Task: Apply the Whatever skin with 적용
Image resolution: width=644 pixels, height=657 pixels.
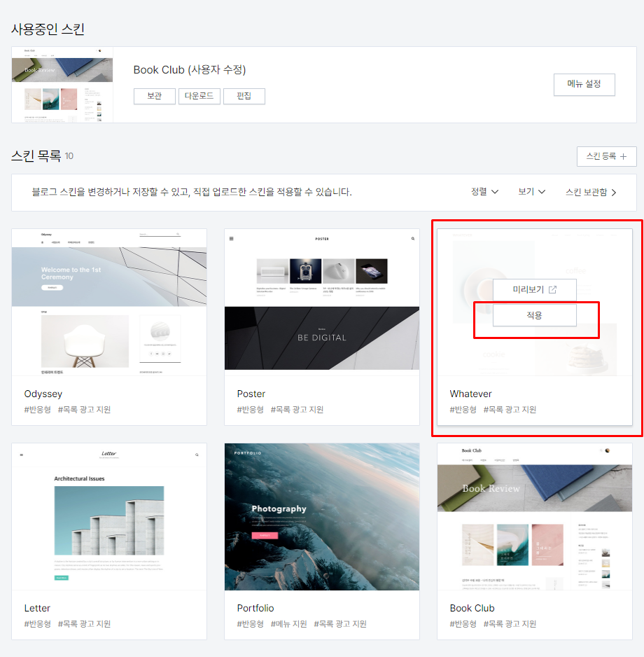Action: 534,315
